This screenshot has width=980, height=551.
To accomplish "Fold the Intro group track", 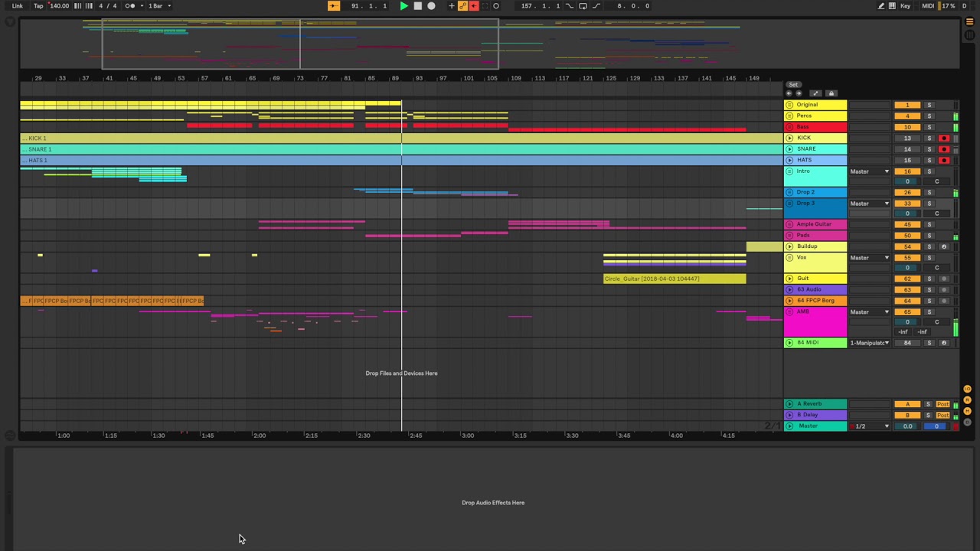I will 789,171.
